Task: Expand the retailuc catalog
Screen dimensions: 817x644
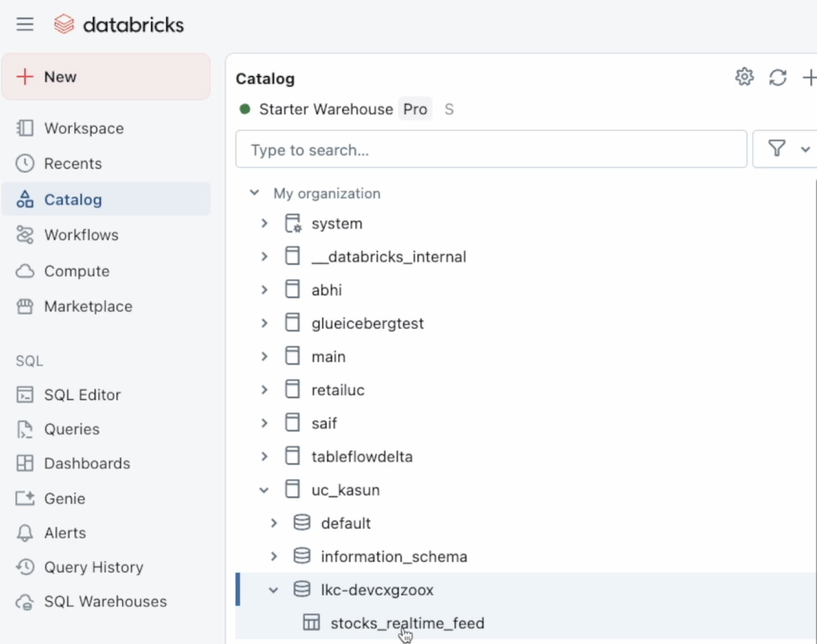Action: [264, 390]
